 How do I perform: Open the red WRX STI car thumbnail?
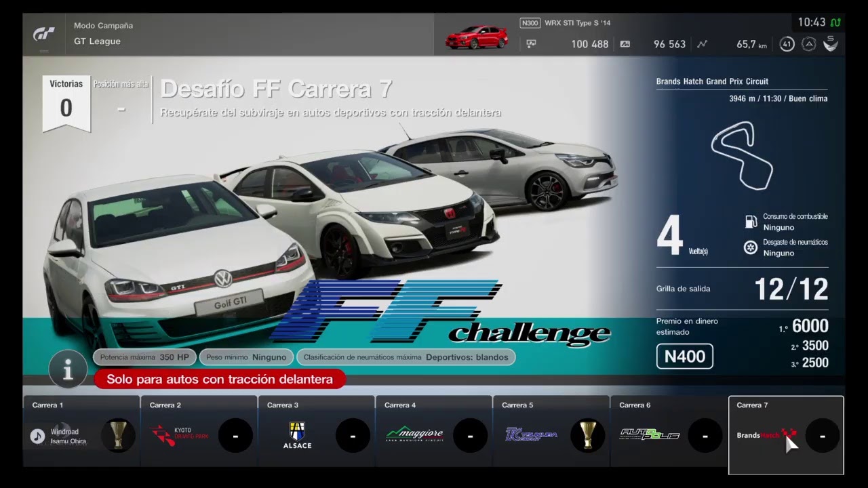pyautogui.click(x=476, y=37)
